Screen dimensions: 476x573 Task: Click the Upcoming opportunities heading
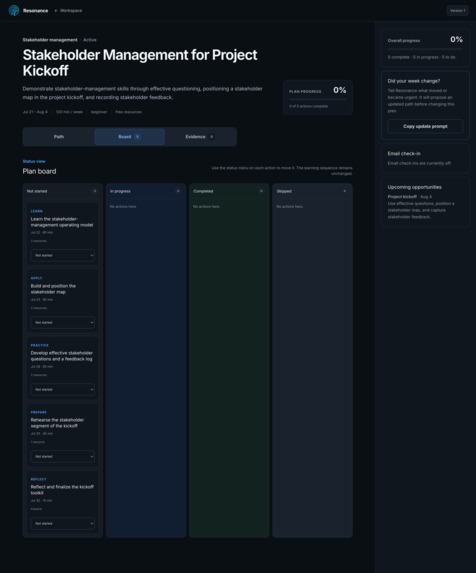(415, 187)
